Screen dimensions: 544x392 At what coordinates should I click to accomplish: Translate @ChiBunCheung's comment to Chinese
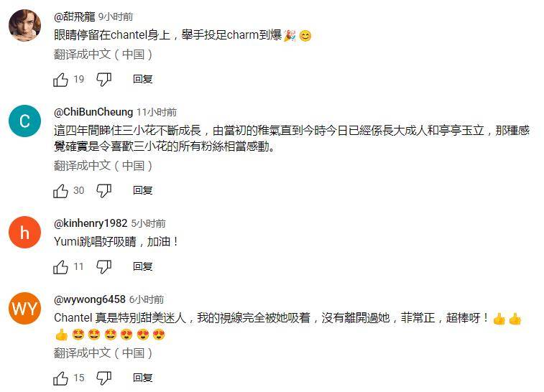103,166
